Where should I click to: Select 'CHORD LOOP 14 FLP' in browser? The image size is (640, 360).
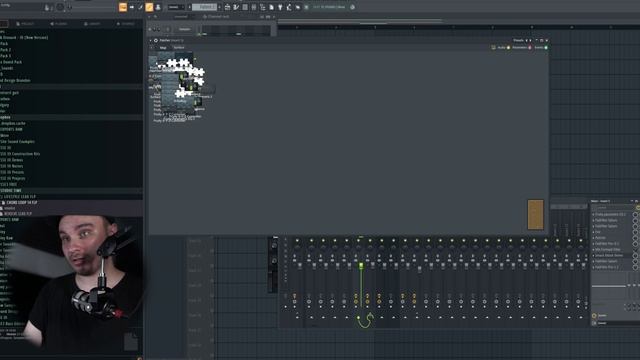click(x=22, y=202)
